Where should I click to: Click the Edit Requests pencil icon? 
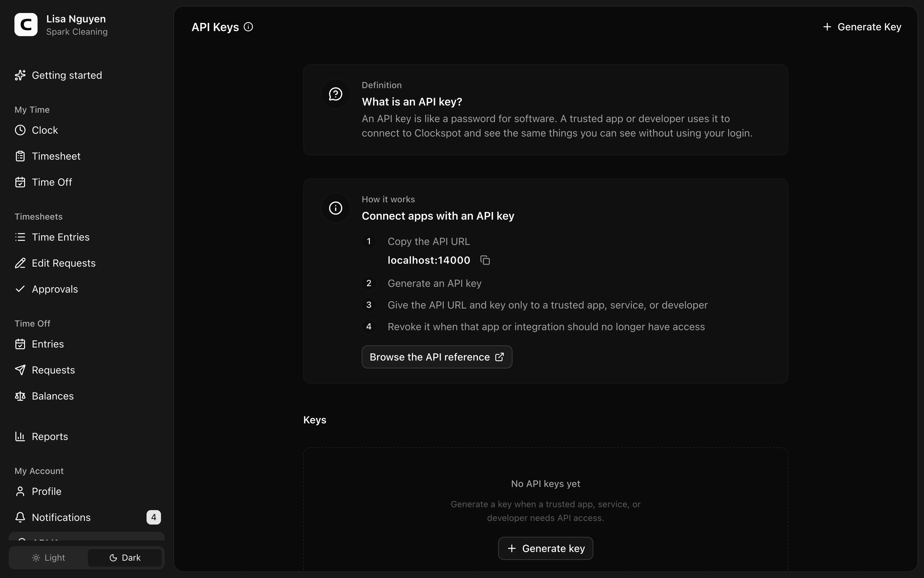[20, 263]
